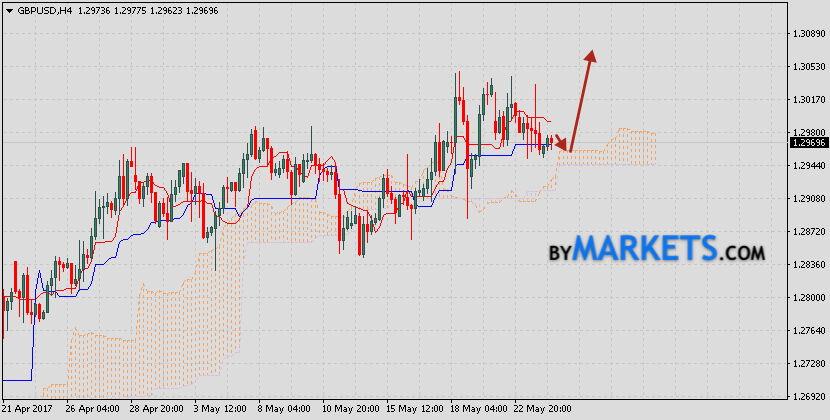Screen dimensions: 830x420
Task: Click the 1.26920 price label at axis bottom
Action: (x=806, y=397)
